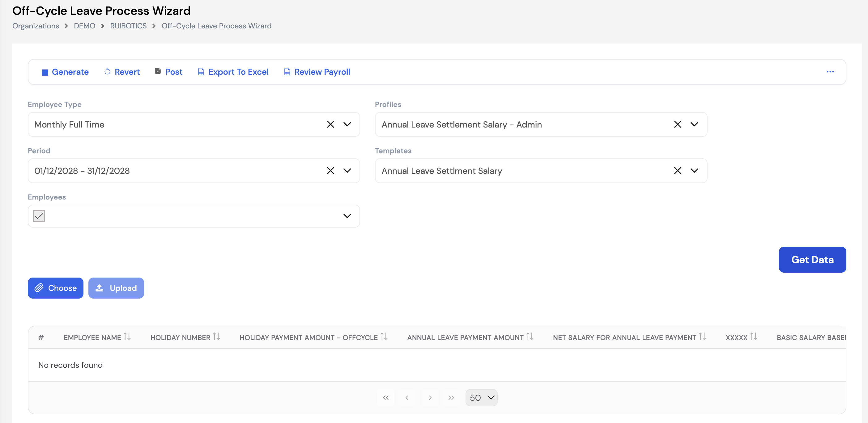Image resolution: width=868 pixels, height=423 pixels.
Task: Click the Basic Salary Base column header
Action: tap(811, 337)
